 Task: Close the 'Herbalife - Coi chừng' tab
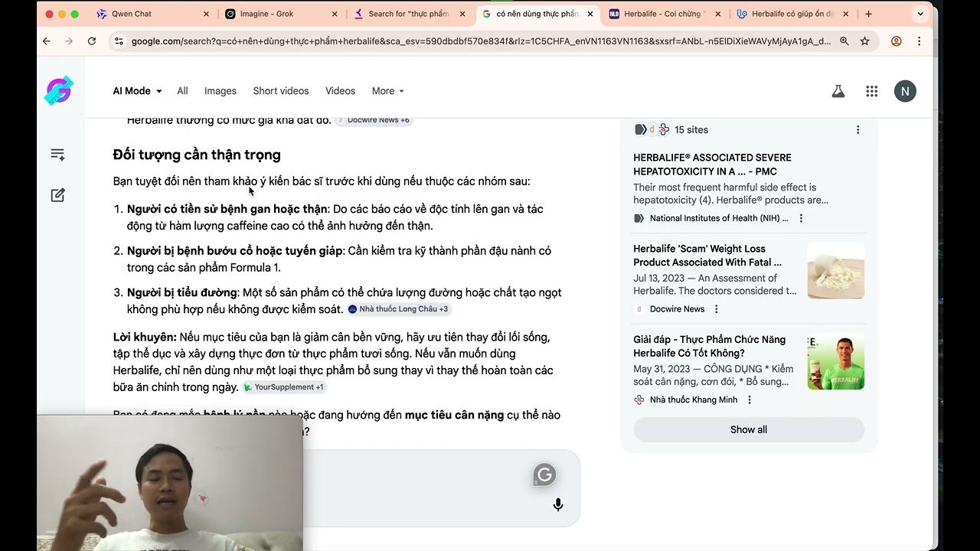tap(718, 14)
